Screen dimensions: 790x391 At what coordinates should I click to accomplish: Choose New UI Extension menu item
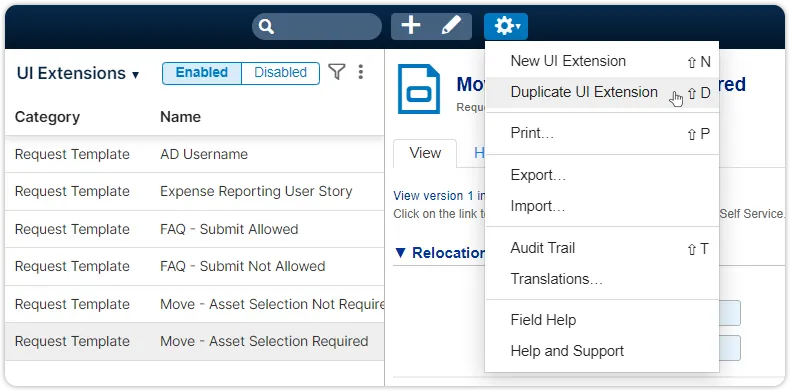(602, 61)
